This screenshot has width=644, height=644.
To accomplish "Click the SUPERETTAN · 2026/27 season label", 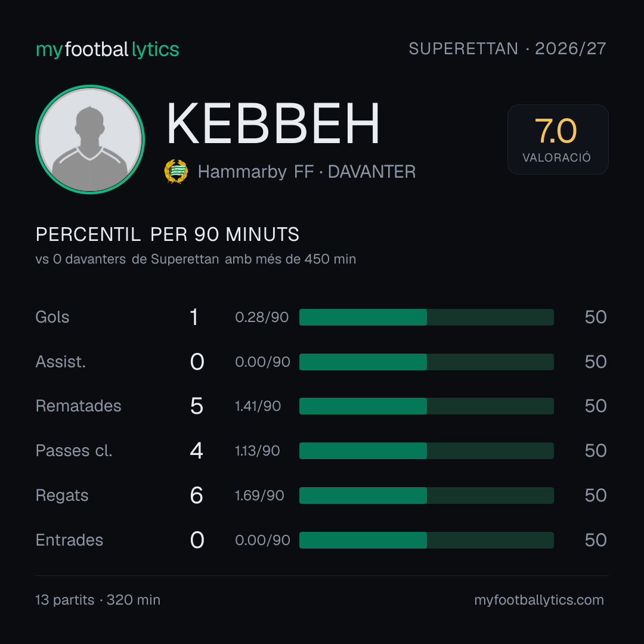I will (507, 49).
